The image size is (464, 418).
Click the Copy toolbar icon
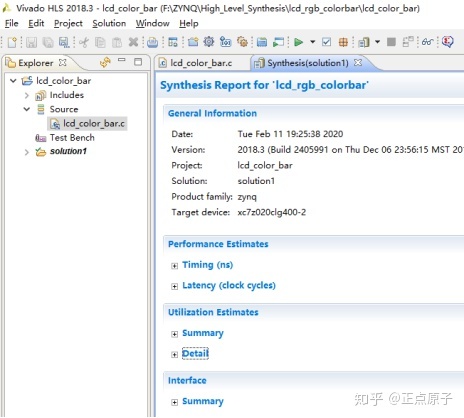[x=100, y=42]
